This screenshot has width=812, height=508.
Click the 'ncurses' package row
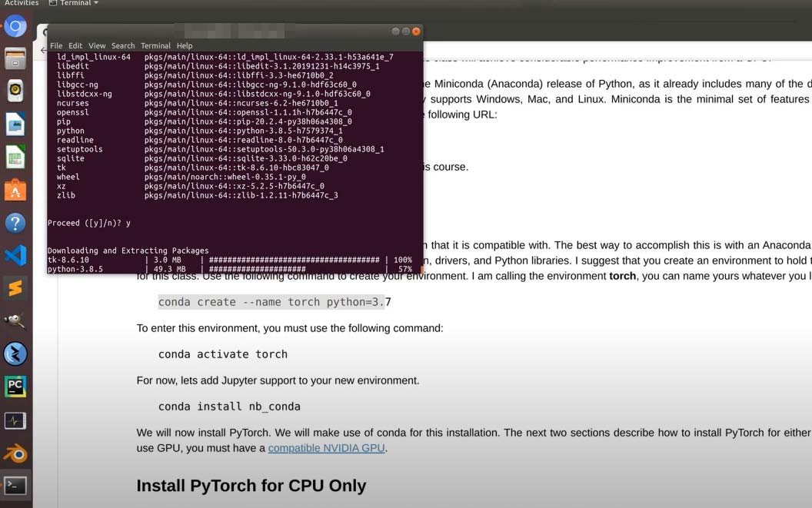pyautogui.click(x=198, y=104)
